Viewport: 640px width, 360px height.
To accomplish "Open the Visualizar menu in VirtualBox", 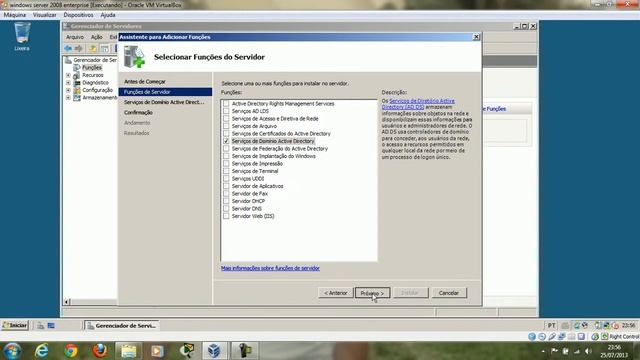I will coord(44,15).
